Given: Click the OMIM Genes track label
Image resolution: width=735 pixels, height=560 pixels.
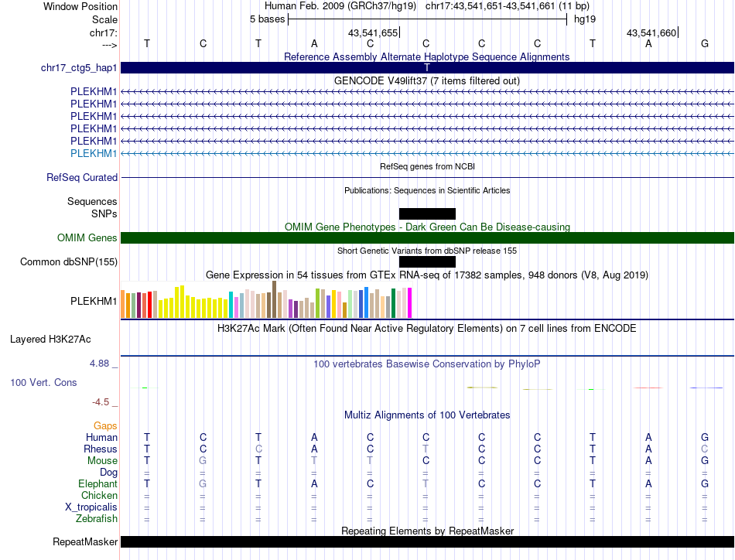Looking at the screenshot, I should tap(87, 238).
